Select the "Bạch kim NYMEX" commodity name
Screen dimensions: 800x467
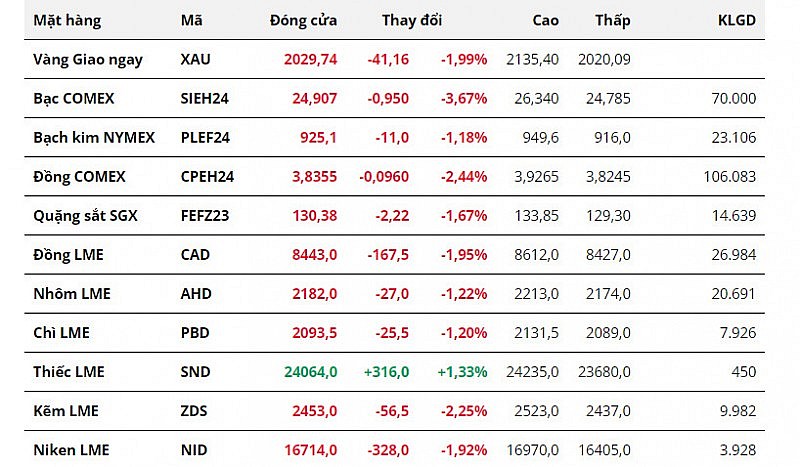point(94,137)
